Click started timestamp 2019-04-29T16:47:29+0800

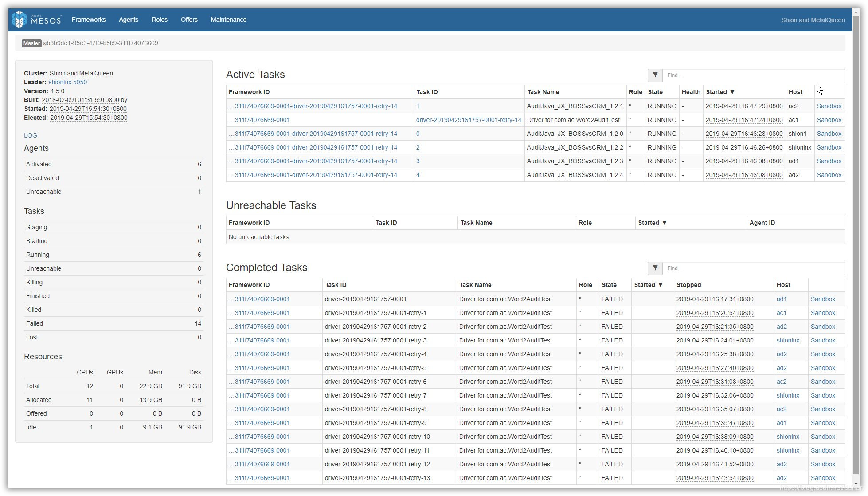coord(744,106)
